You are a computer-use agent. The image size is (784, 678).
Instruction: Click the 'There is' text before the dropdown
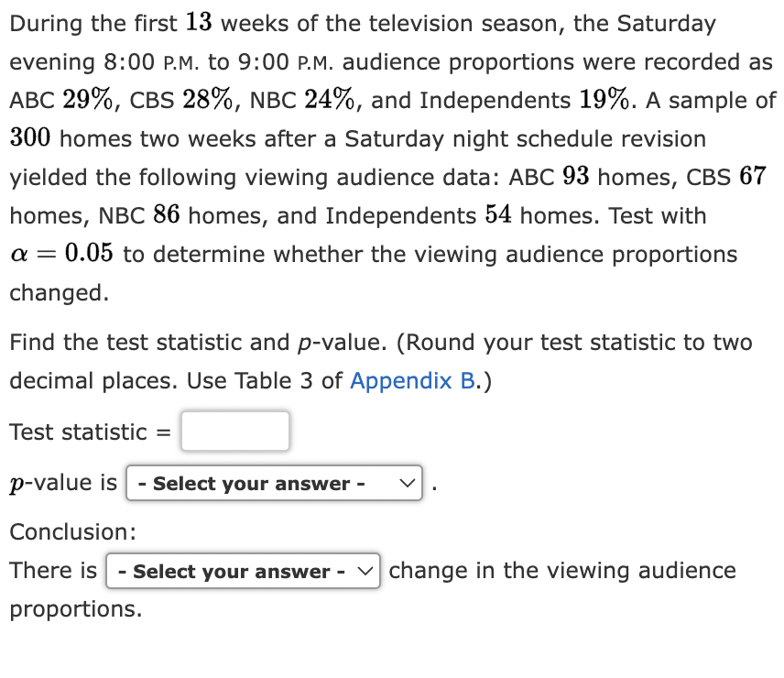(52, 570)
